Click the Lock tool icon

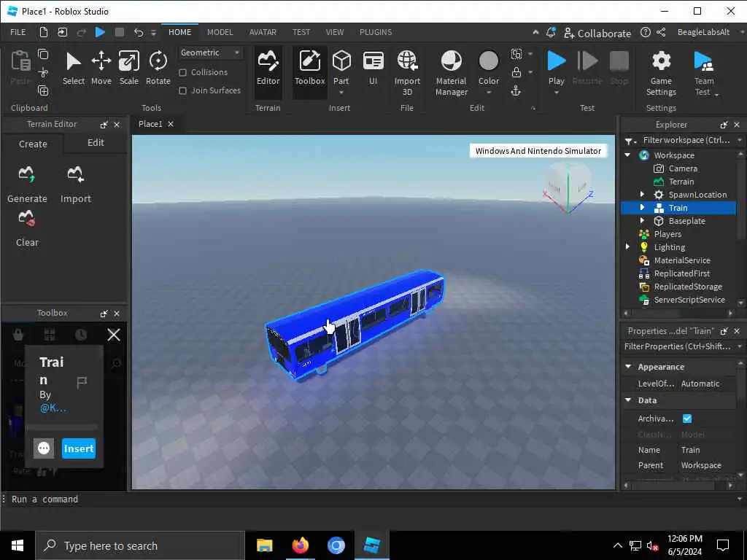tap(516, 72)
